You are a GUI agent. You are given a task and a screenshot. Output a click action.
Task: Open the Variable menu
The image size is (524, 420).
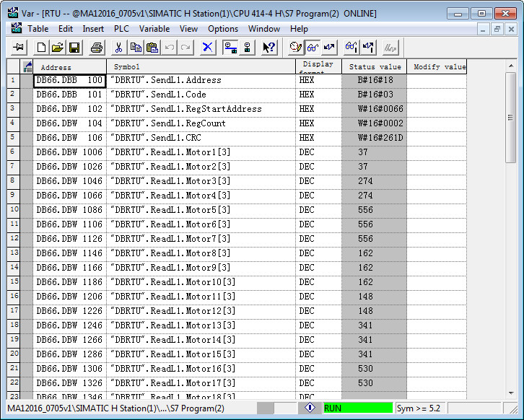click(154, 29)
